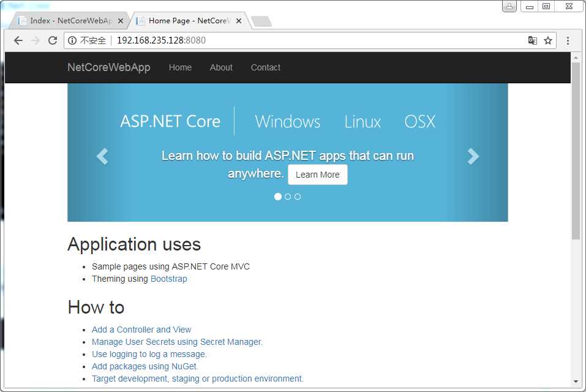The height and width of the screenshot is (392, 586).
Task: Minimize the browser window
Action: coord(530,6)
